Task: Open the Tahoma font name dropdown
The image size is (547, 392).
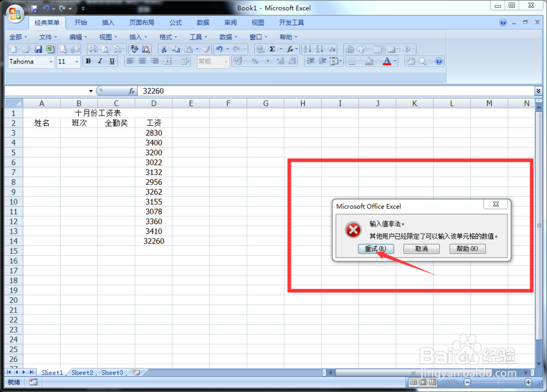Action: pyautogui.click(x=51, y=62)
